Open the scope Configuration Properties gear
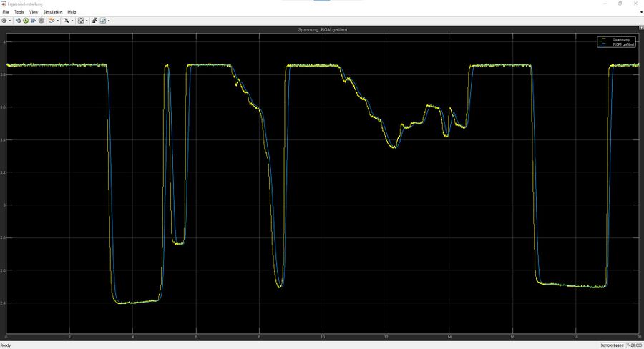644x349 pixels. pos(4,21)
